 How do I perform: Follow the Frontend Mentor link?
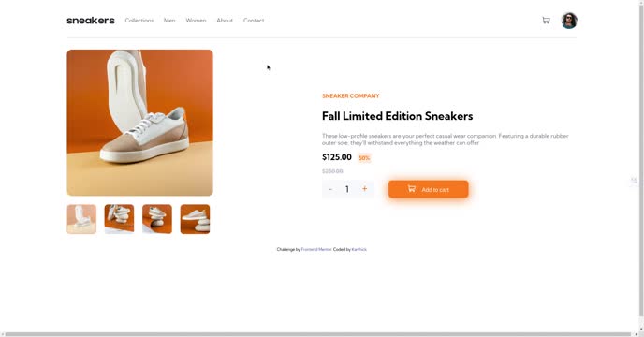click(316, 249)
